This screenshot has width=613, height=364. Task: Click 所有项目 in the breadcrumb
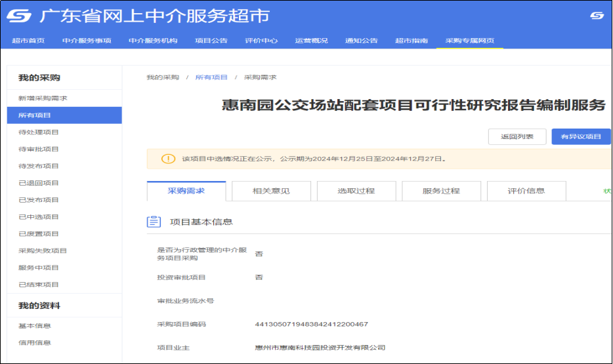pos(211,77)
